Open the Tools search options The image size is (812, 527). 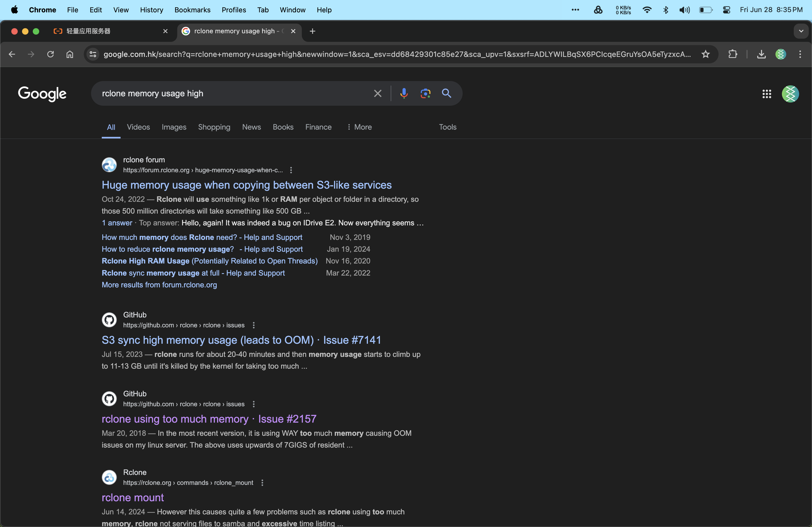[448, 127]
